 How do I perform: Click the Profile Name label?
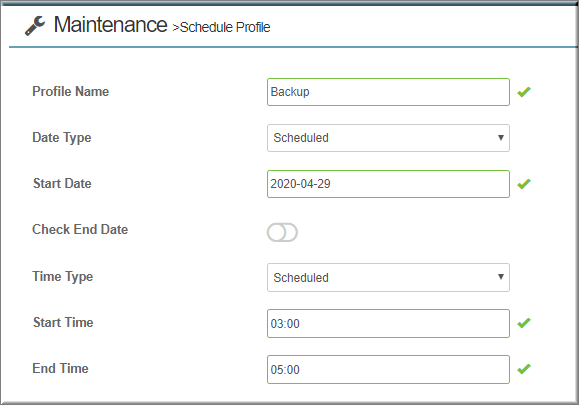click(71, 92)
